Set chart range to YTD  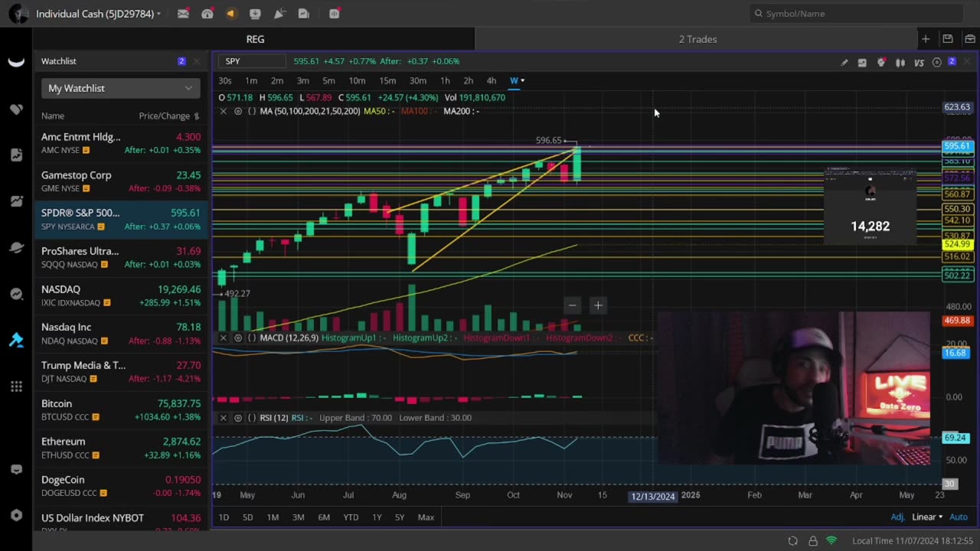351,517
